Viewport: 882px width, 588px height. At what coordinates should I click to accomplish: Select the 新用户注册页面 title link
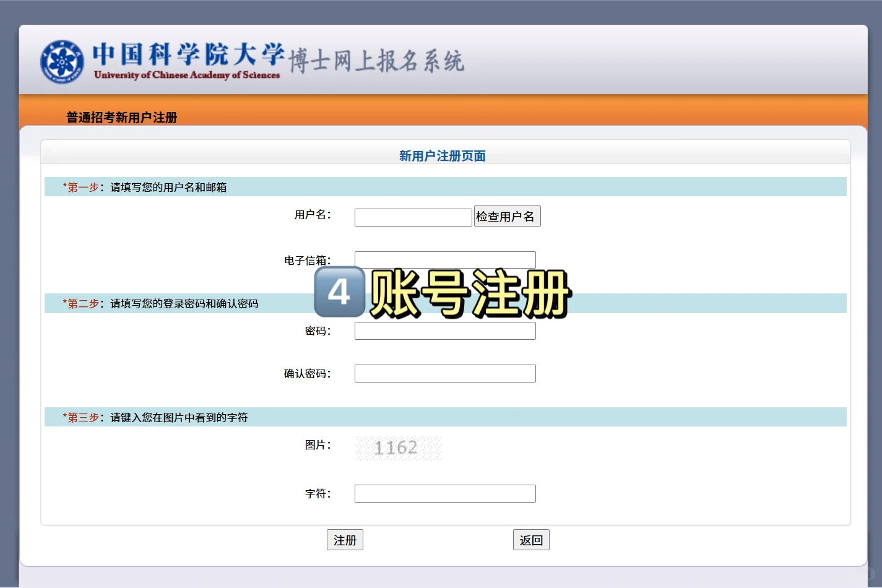point(441,155)
